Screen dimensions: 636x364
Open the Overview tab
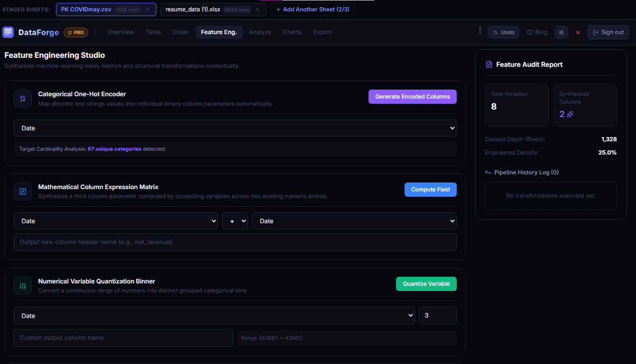[x=121, y=32]
